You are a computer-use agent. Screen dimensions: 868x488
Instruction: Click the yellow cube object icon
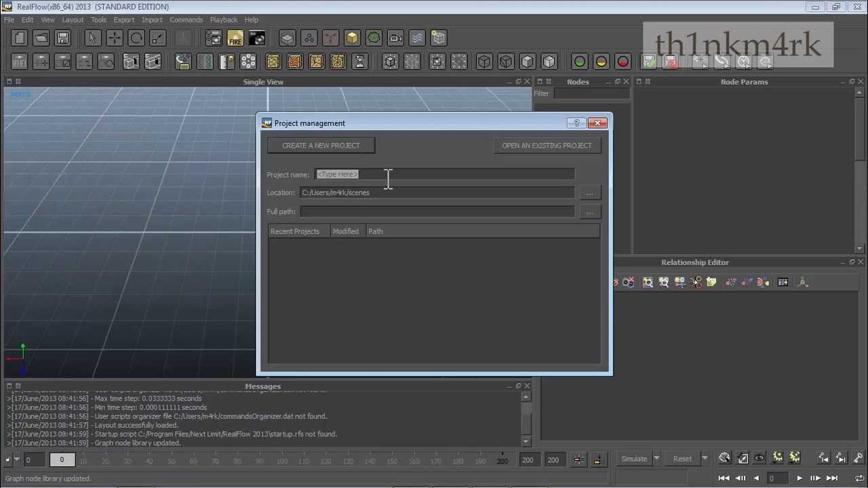(x=352, y=39)
